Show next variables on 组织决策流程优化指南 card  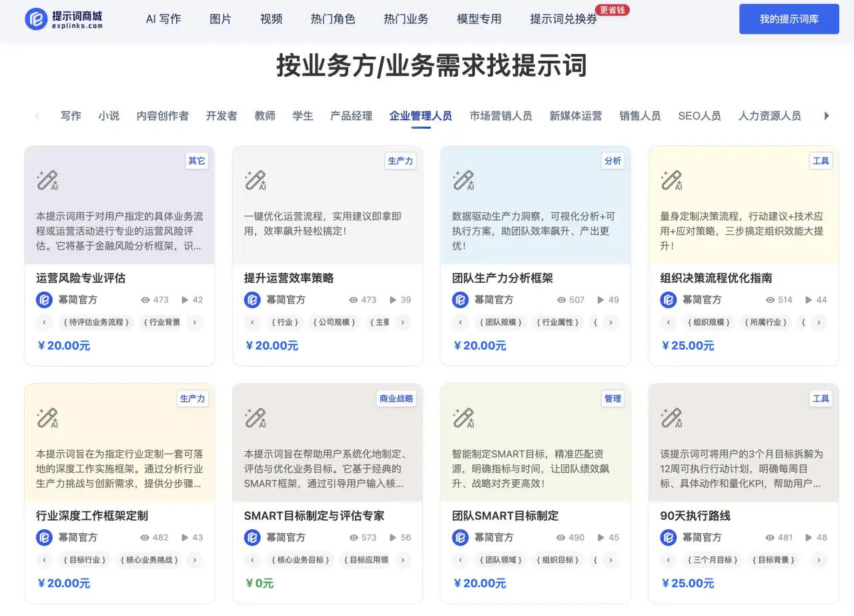[x=819, y=322]
